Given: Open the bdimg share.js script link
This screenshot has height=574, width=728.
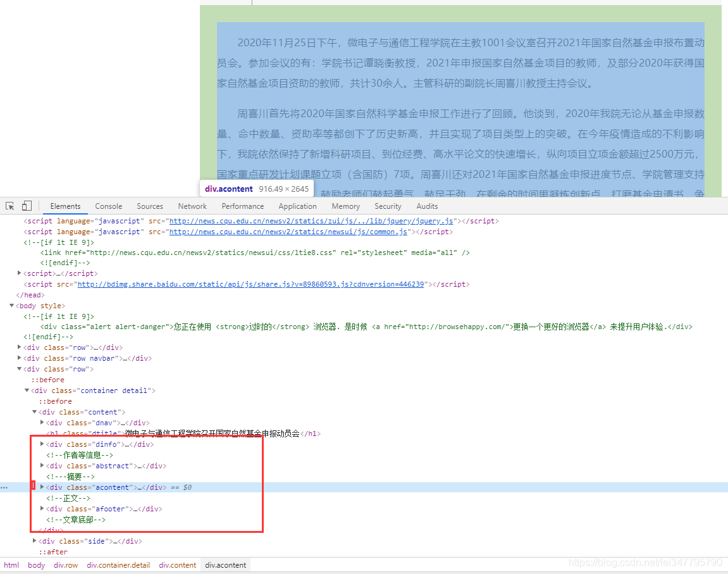Looking at the screenshot, I should (x=250, y=284).
